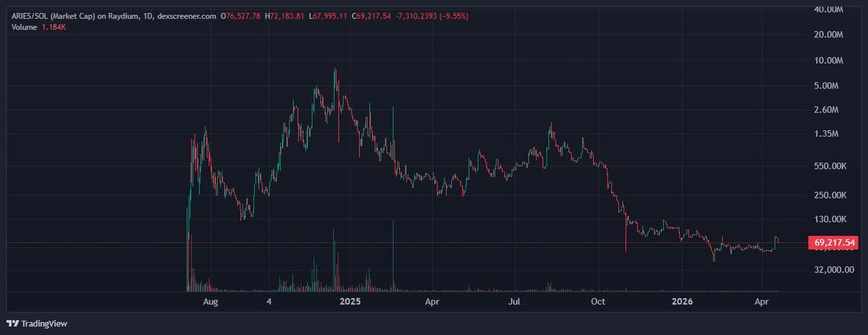Select the open value O76,527.78
This screenshot has height=335, width=868.
[241, 16]
